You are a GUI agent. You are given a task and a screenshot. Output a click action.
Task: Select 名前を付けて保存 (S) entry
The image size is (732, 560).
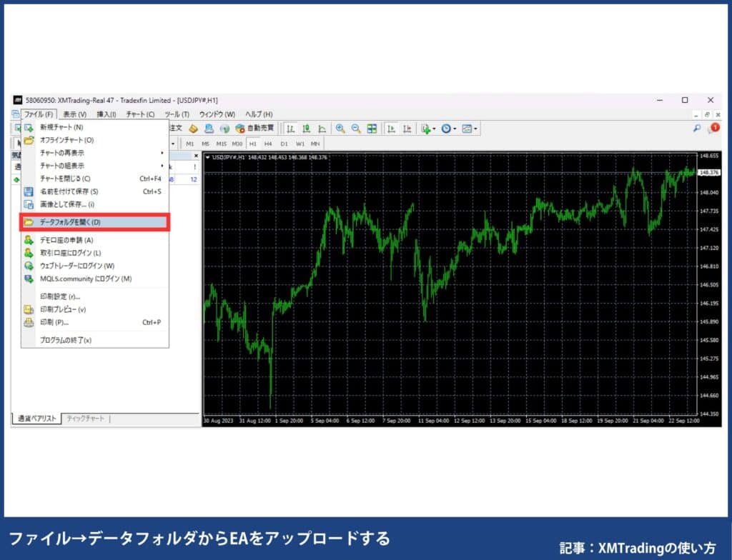95,191
